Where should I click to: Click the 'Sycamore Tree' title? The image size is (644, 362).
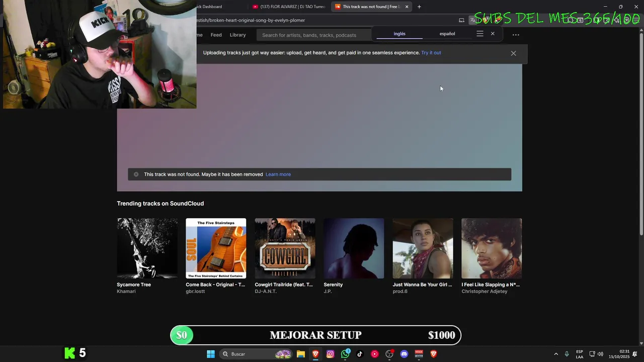click(x=134, y=285)
